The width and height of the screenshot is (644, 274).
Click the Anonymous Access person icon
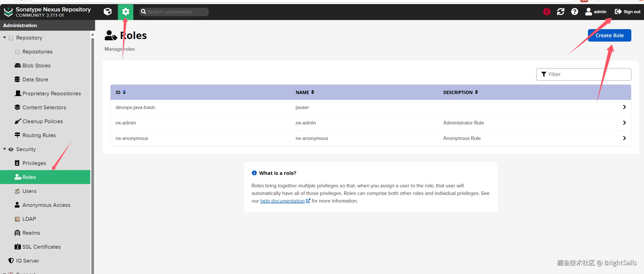(x=17, y=205)
